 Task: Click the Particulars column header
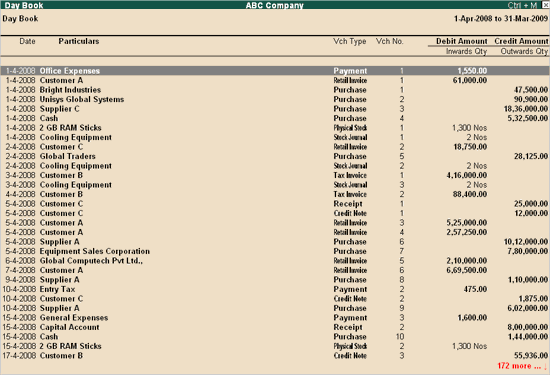(x=79, y=41)
